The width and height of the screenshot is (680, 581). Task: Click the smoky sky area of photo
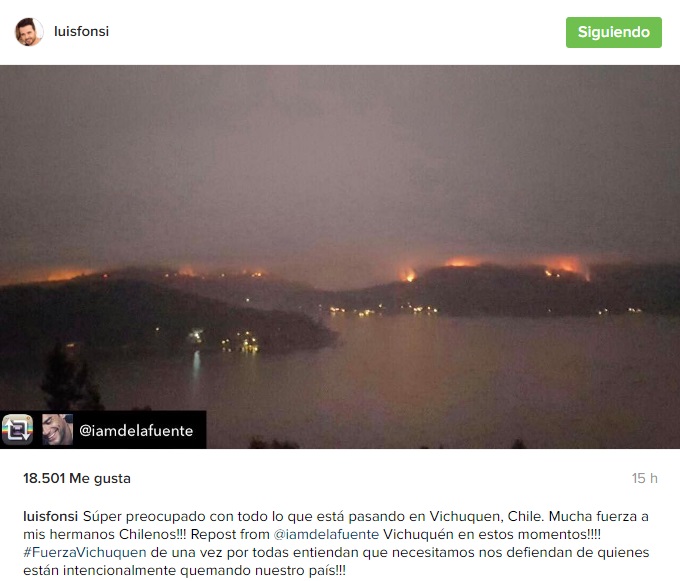coord(340,160)
